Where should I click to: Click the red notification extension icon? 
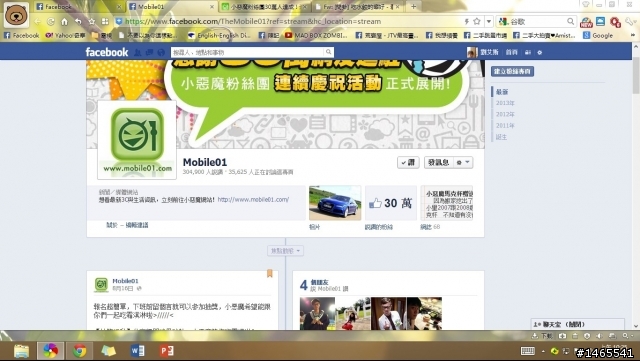tap(615, 22)
